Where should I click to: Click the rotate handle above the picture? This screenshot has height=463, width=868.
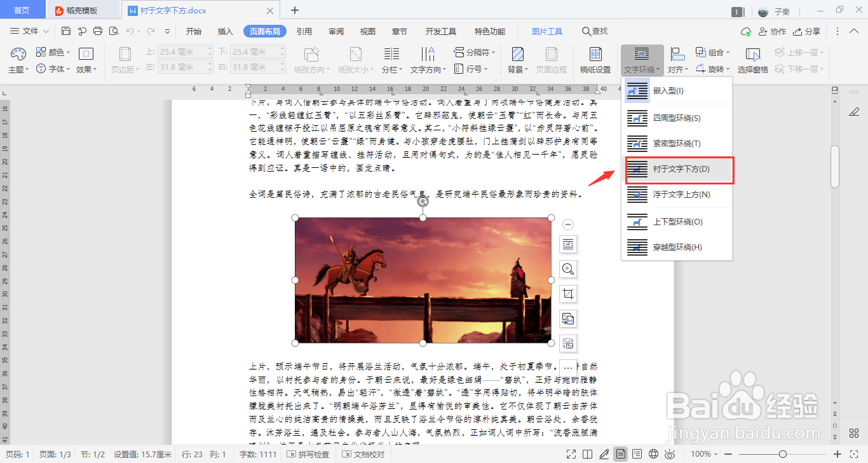tap(423, 202)
